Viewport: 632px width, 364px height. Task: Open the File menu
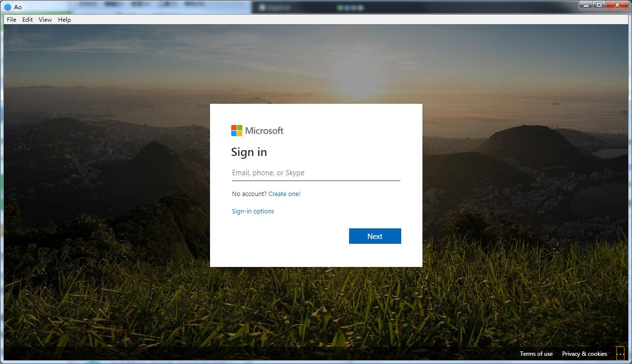tap(12, 20)
